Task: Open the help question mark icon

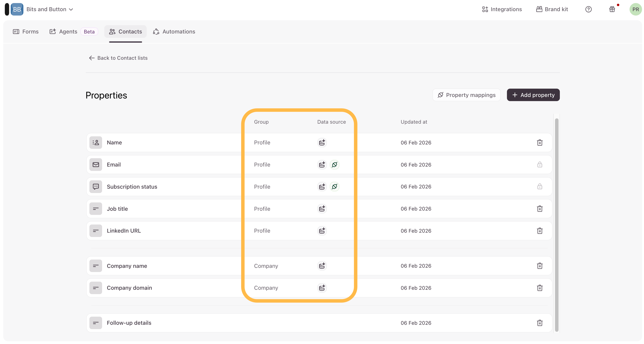Action: pos(588,9)
